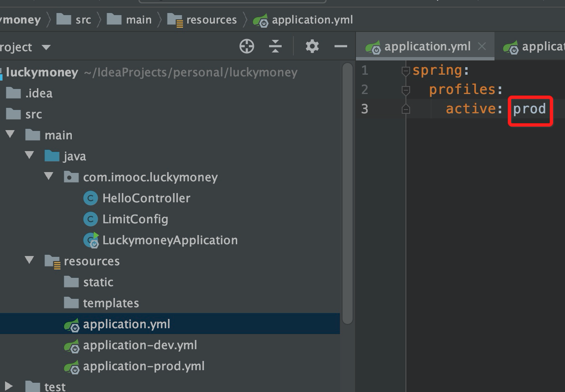Select HelloController class
Screen dimensions: 565x392
click(146, 198)
